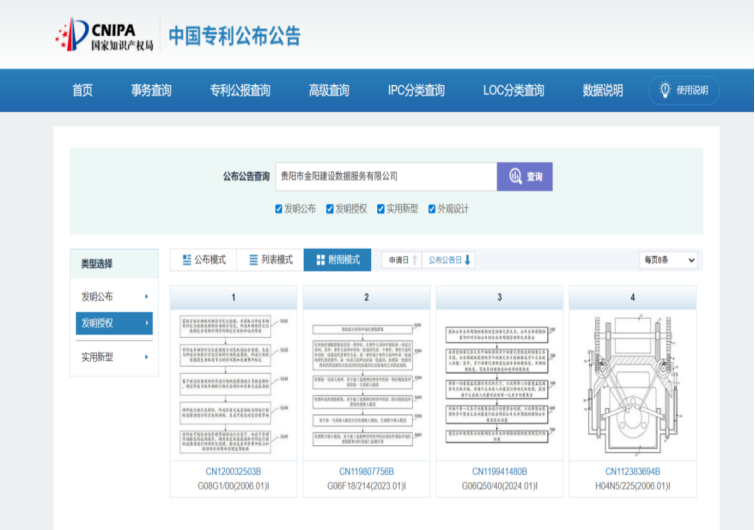Open the 每页8条 page size dropdown

(x=668, y=260)
